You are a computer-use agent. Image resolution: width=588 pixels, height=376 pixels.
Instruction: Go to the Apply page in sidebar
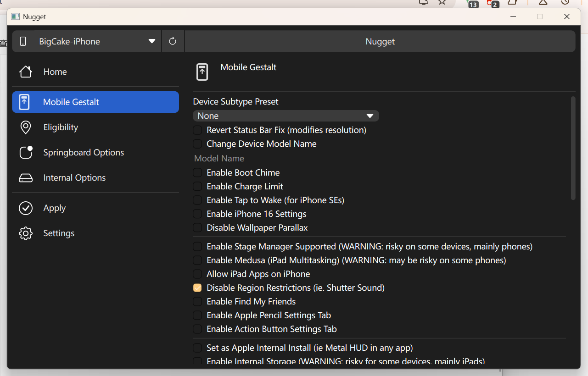(x=95, y=208)
